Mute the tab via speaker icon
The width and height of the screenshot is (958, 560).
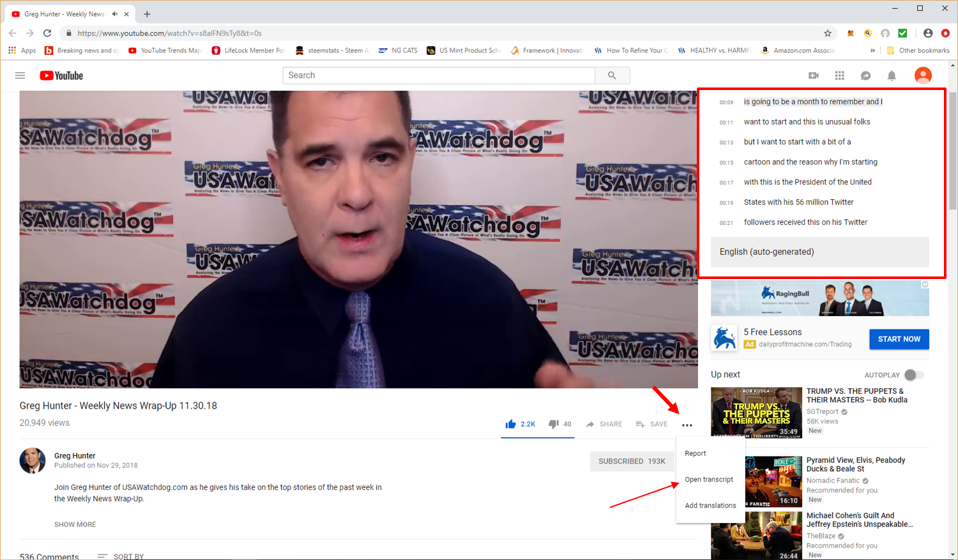(115, 14)
